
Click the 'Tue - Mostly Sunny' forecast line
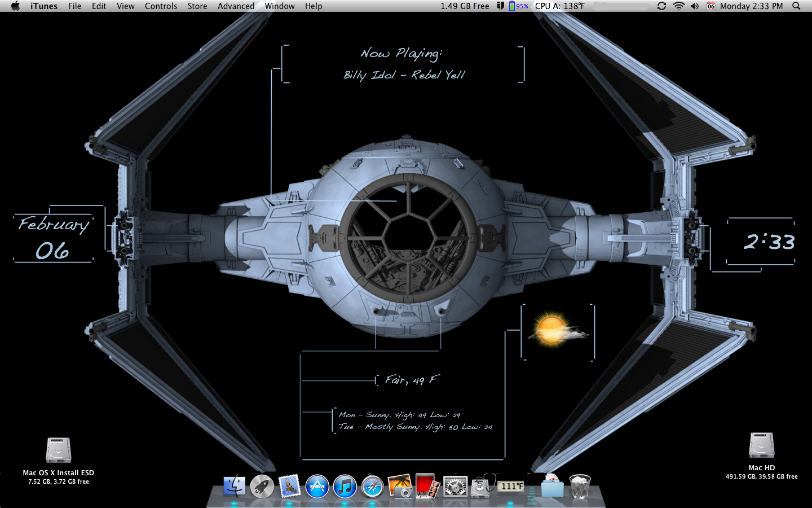(x=415, y=427)
